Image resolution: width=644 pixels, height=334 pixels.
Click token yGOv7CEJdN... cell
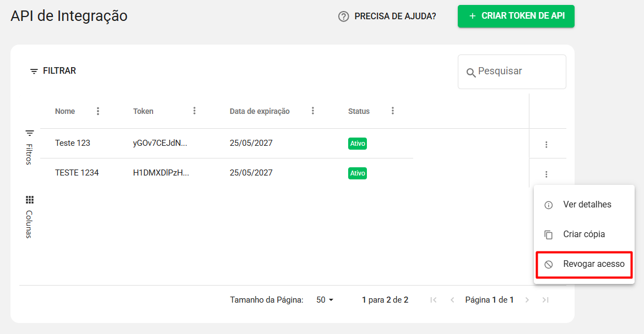point(160,143)
